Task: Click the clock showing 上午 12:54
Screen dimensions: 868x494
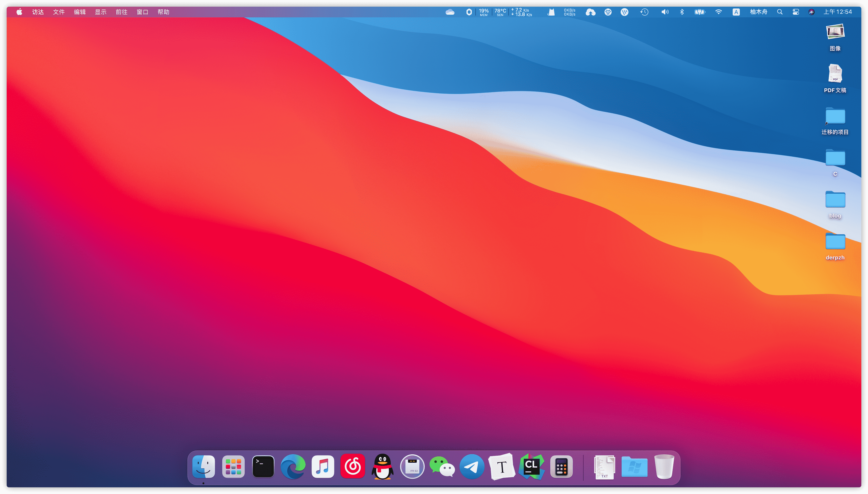Action: 838,12
